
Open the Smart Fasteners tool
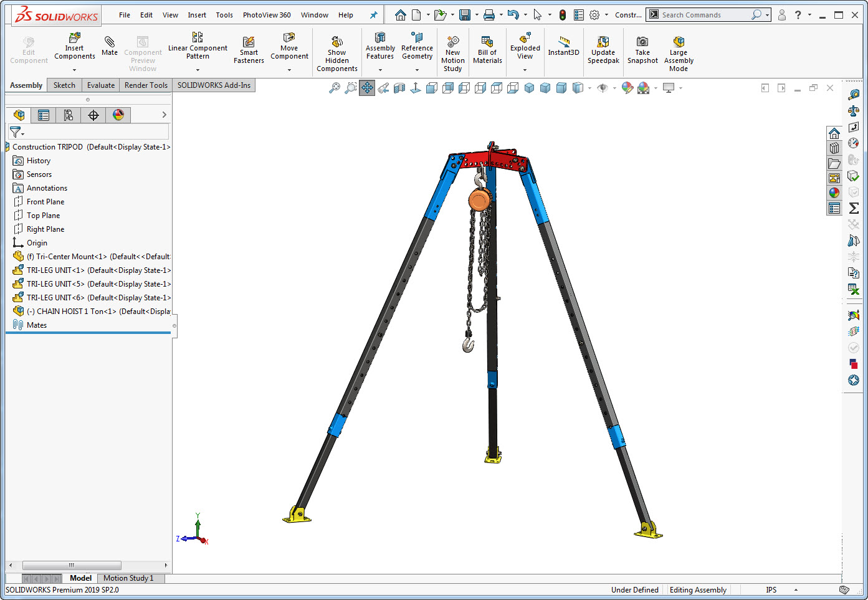click(x=249, y=49)
